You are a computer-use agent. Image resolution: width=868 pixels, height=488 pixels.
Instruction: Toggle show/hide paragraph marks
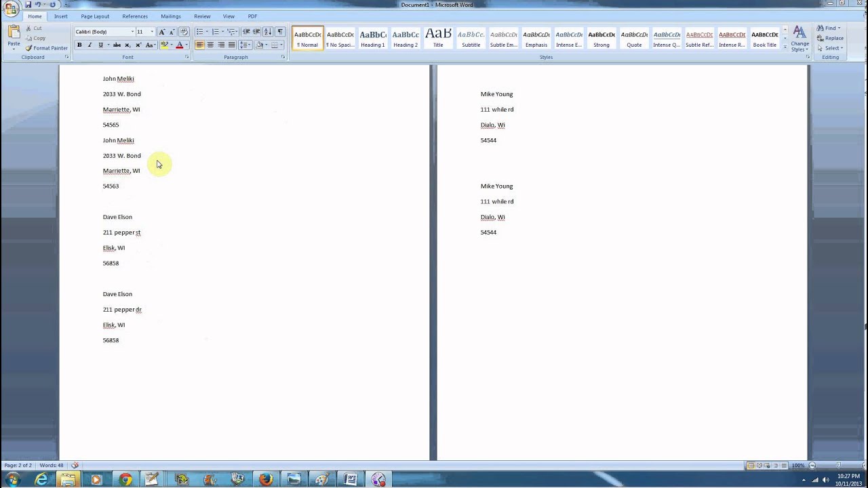(280, 32)
